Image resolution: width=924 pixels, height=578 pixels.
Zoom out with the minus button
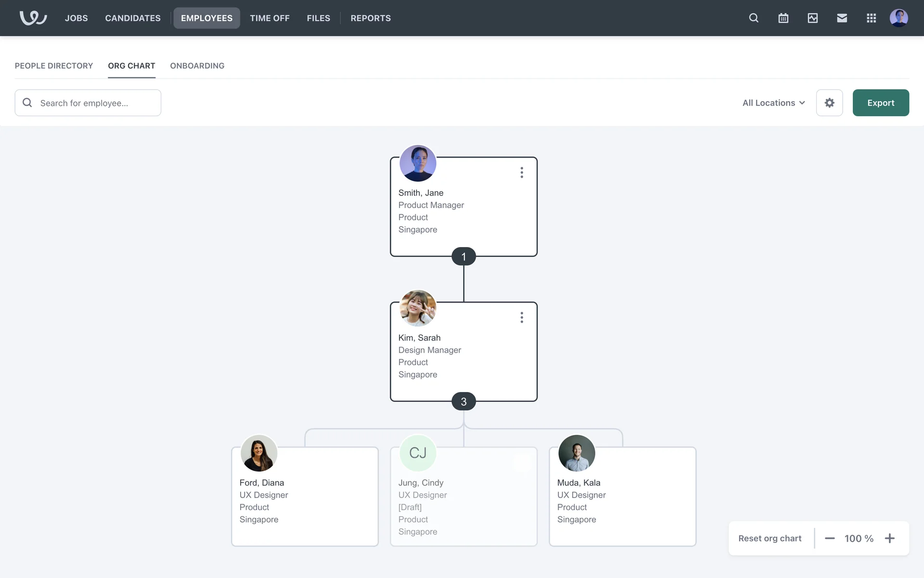tap(830, 539)
